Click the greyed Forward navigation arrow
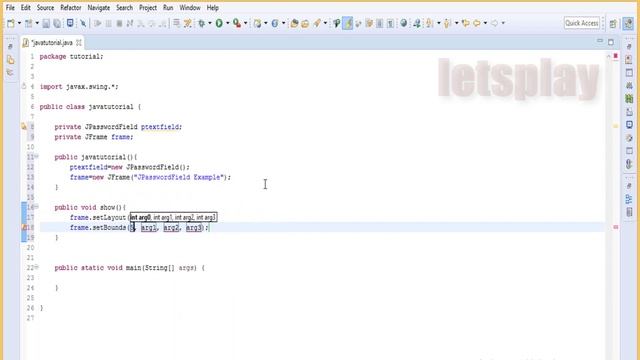This screenshot has height=360, width=640. pos(494,23)
